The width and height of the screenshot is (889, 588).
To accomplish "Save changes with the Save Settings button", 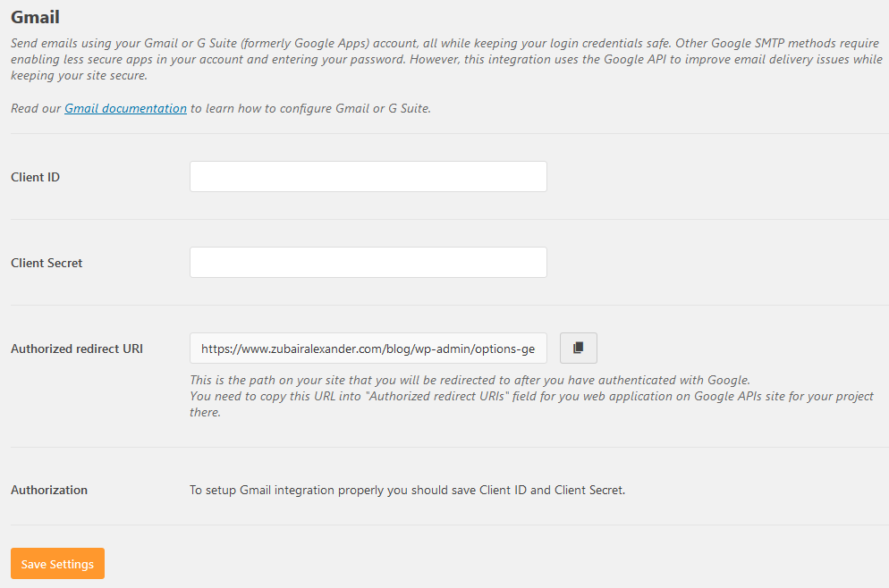I will (x=57, y=564).
